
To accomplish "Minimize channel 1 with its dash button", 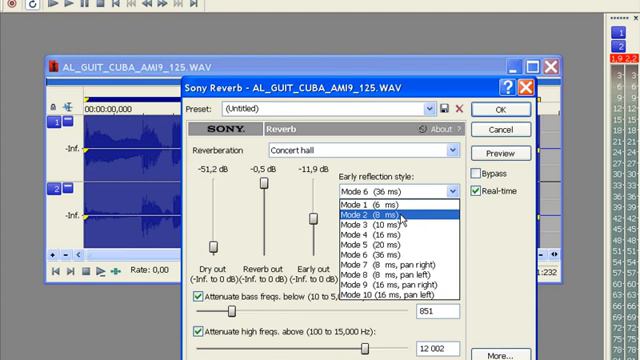I will coord(68,121).
